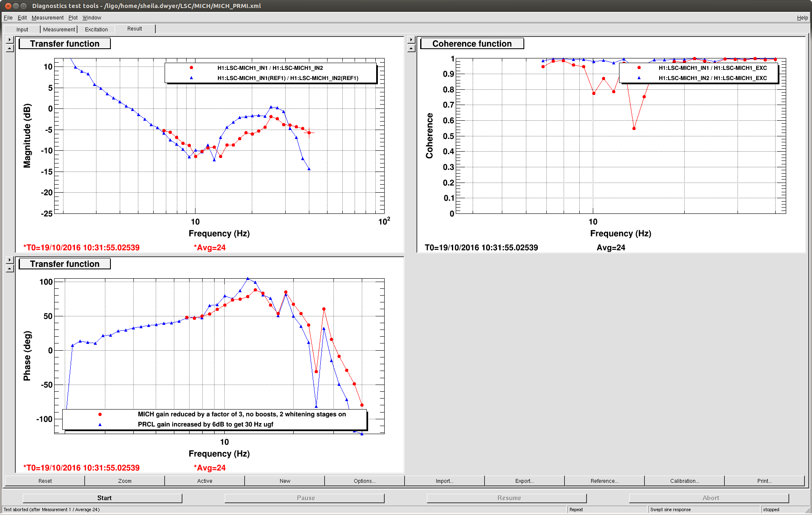Viewport: 812px width, 515px height.
Task: Click red legend marker for MICH1_IN1 / MICH1_EXC
Action: point(639,68)
